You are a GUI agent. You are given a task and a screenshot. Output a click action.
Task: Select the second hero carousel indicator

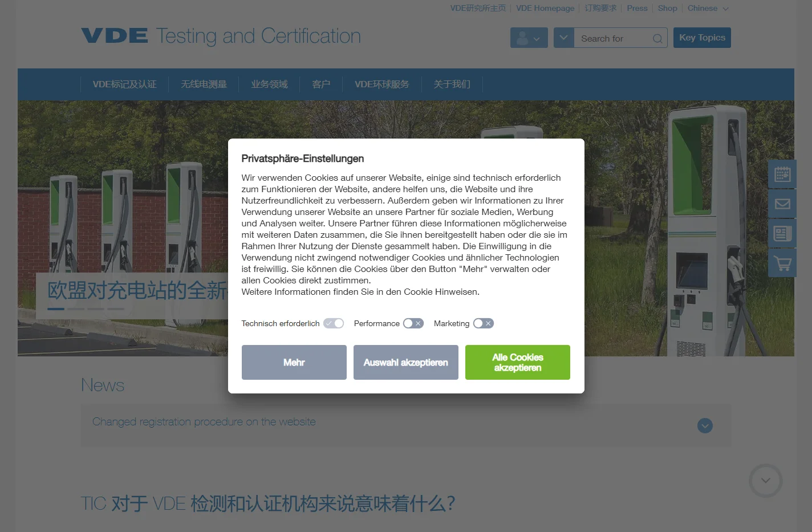coord(76,308)
